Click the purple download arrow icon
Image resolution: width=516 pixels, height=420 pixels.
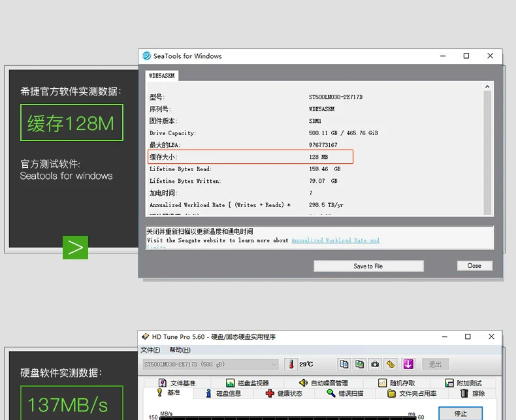point(408,364)
